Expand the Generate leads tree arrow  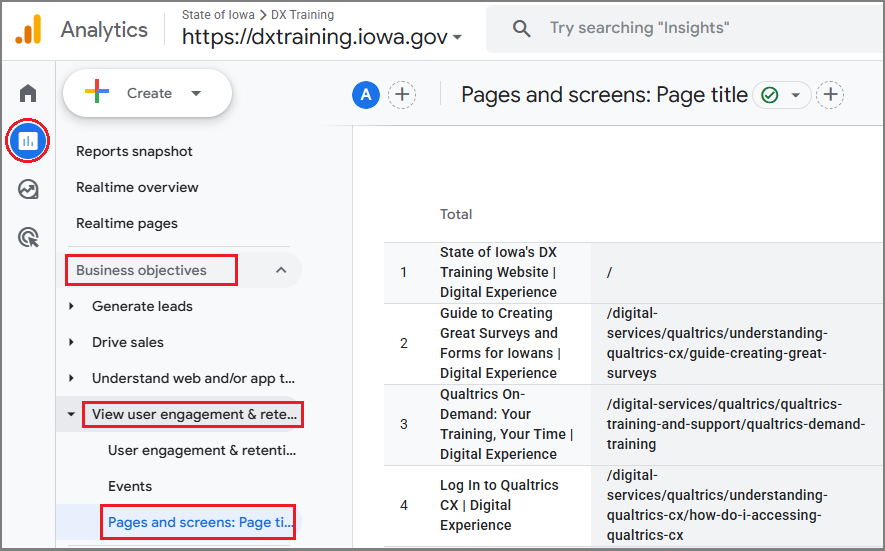[71, 306]
